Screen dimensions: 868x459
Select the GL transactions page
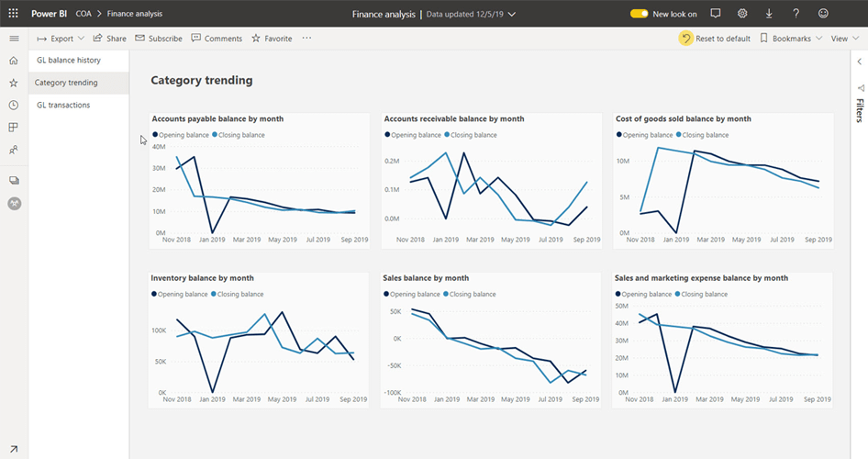point(63,105)
